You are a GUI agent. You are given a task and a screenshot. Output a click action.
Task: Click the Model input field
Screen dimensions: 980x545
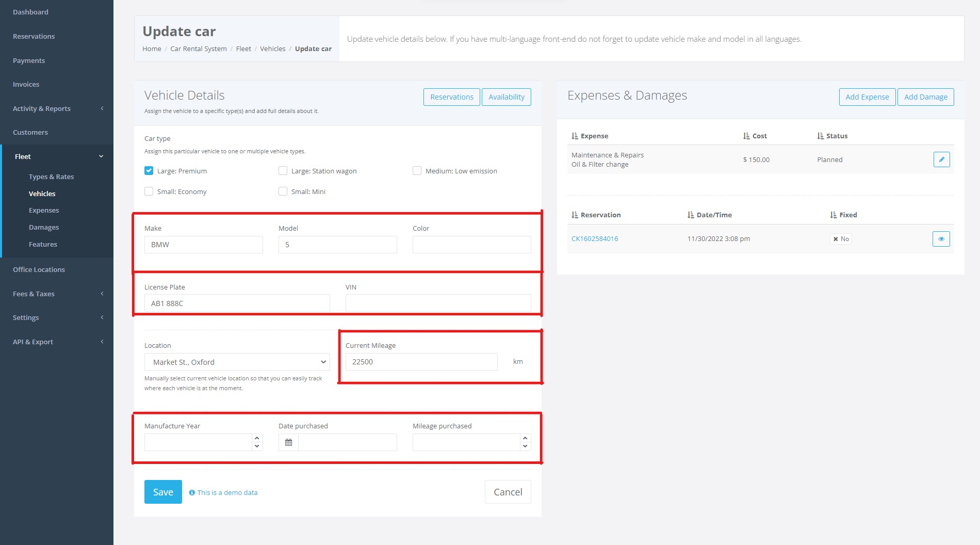(338, 245)
